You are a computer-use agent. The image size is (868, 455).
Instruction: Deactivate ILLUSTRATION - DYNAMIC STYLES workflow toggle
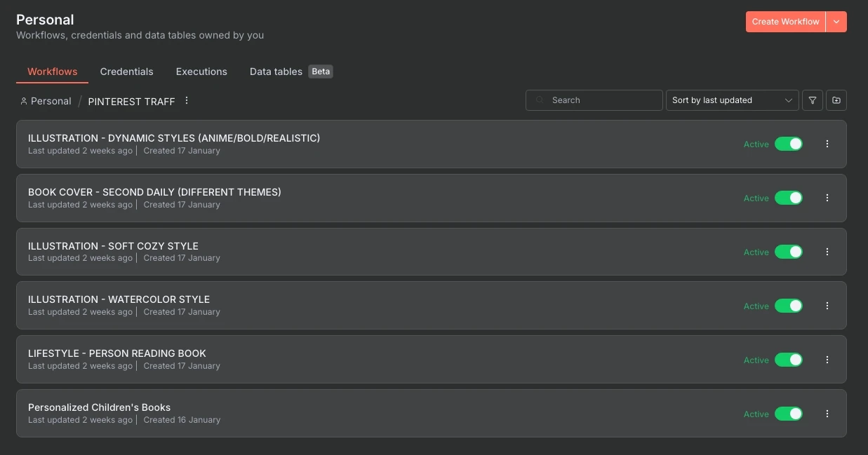(789, 144)
